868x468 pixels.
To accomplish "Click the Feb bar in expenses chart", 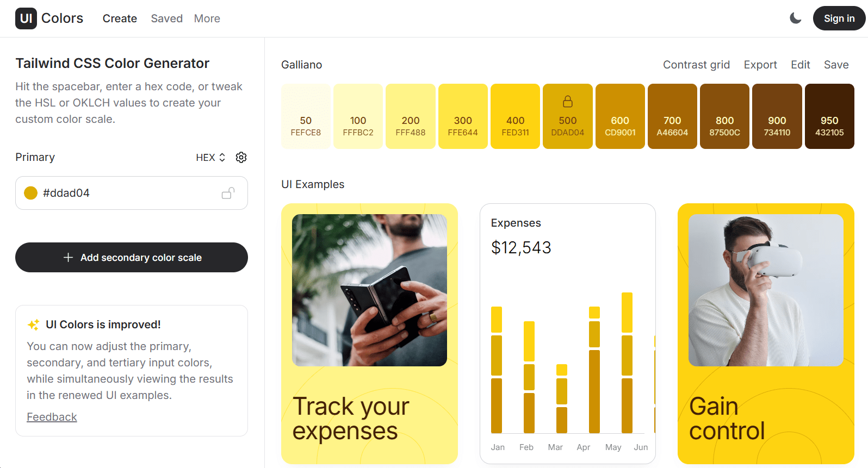I will coord(529,377).
